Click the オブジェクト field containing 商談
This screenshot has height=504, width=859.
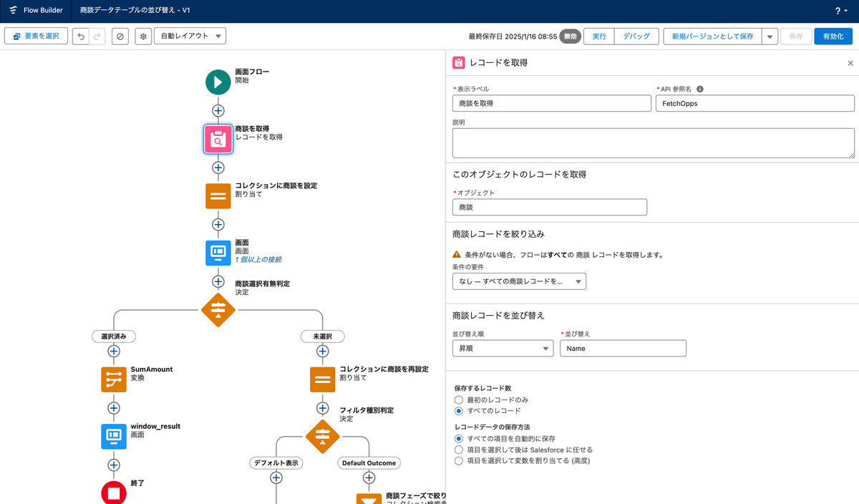point(550,207)
